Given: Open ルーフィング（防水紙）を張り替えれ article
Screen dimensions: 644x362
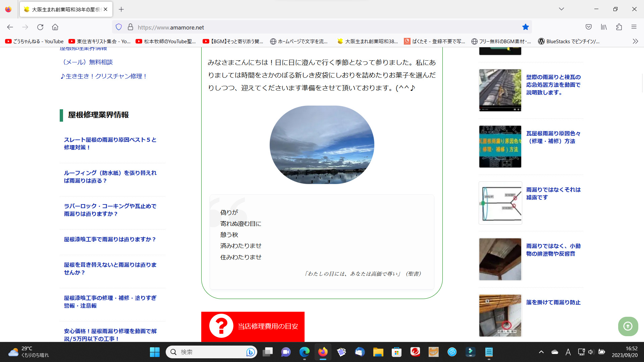Looking at the screenshot, I should pos(110,177).
